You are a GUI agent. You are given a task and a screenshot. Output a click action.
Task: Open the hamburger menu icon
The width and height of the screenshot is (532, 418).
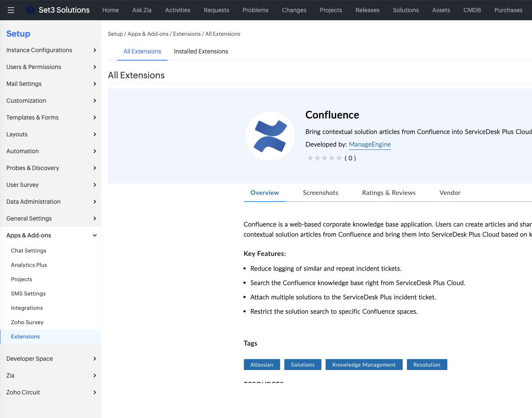point(11,10)
